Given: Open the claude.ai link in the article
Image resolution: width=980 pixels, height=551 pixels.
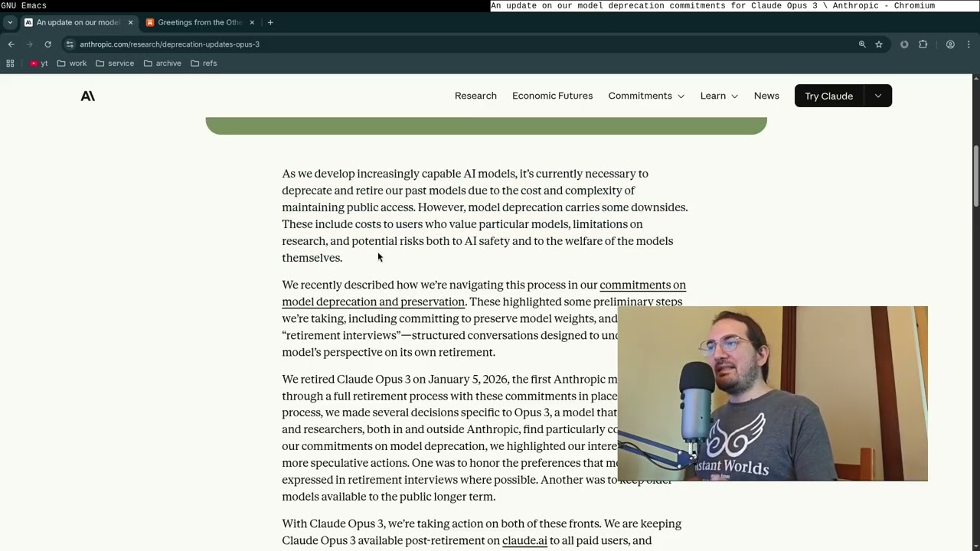Looking at the screenshot, I should tap(524, 540).
